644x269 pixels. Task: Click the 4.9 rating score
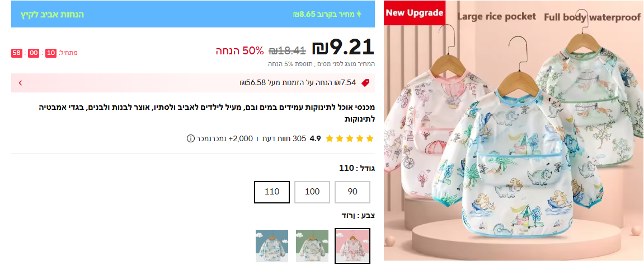tap(315, 138)
